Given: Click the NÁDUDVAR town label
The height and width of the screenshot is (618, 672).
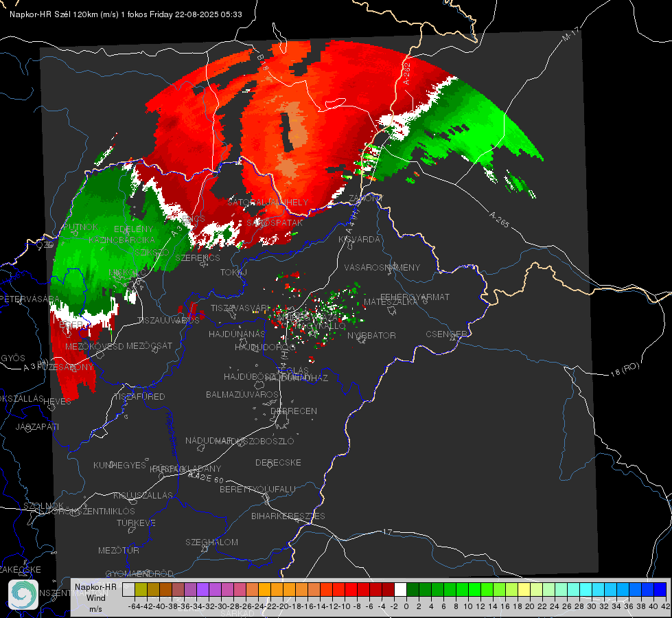Looking at the screenshot, I should [x=209, y=440].
